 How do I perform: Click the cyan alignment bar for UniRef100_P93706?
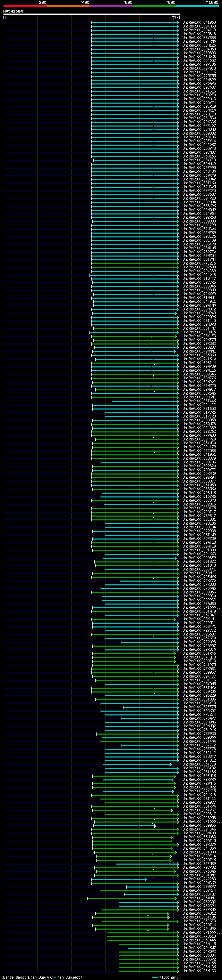click(x=140, y=462)
